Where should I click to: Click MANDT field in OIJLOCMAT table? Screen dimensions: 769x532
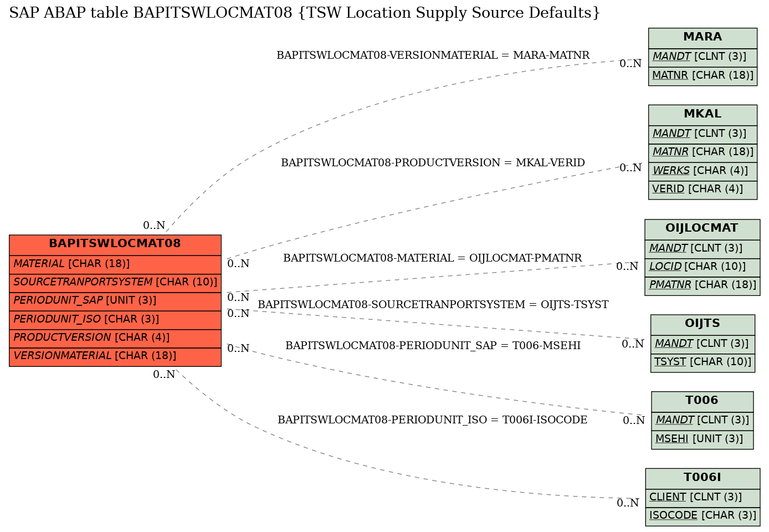[x=703, y=248]
